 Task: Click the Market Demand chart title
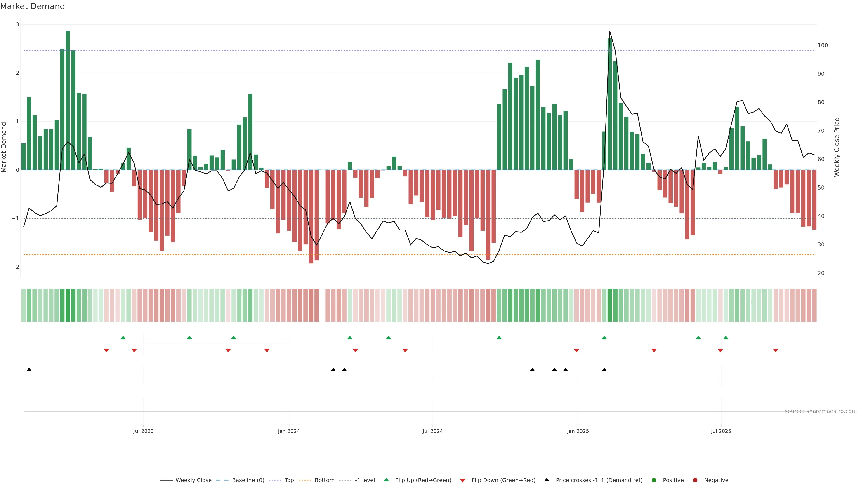[32, 6]
